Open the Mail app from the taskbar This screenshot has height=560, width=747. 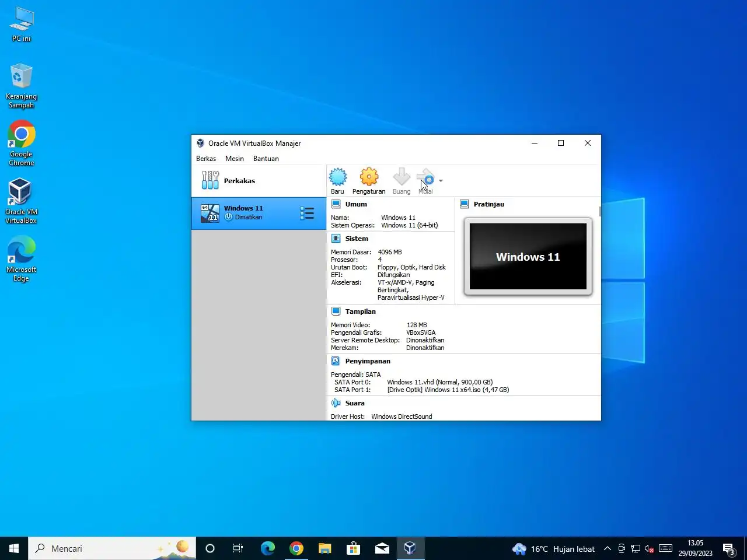[x=382, y=548]
